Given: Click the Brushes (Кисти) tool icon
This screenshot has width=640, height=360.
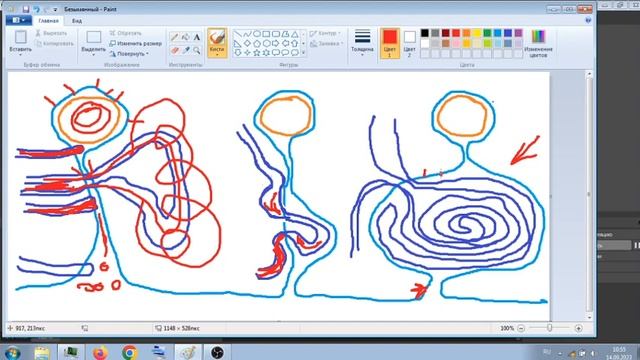Looking at the screenshot, I should click(217, 38).
